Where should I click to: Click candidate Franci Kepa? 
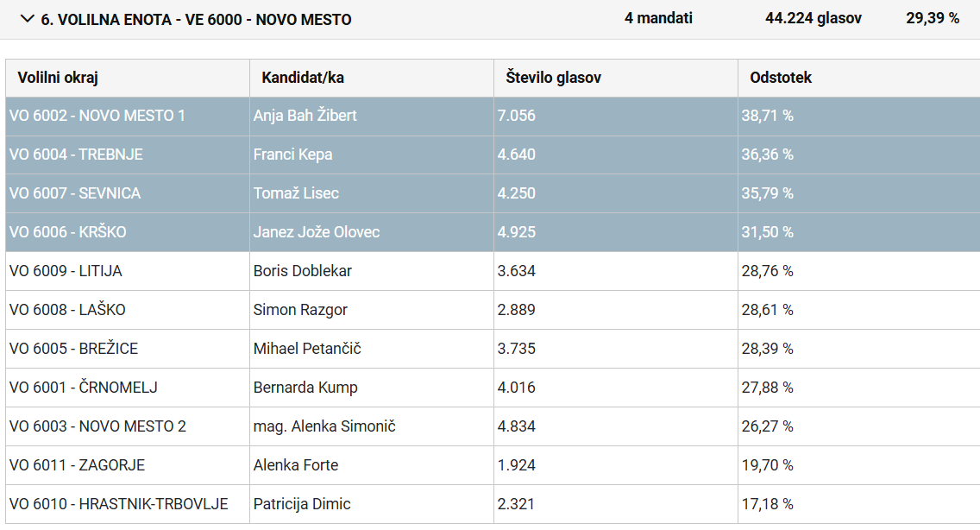coord(293,155)
